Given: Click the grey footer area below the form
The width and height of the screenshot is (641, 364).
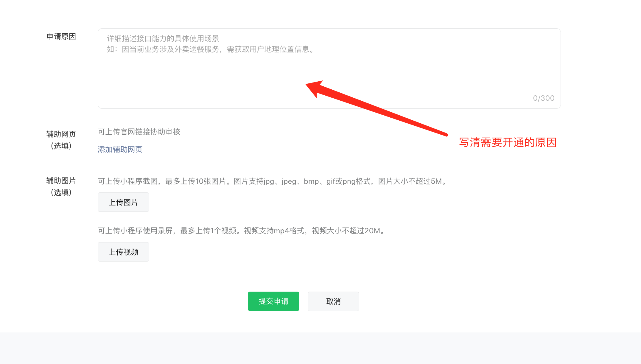Looking at the screenshot, I should tap(320, 348).
